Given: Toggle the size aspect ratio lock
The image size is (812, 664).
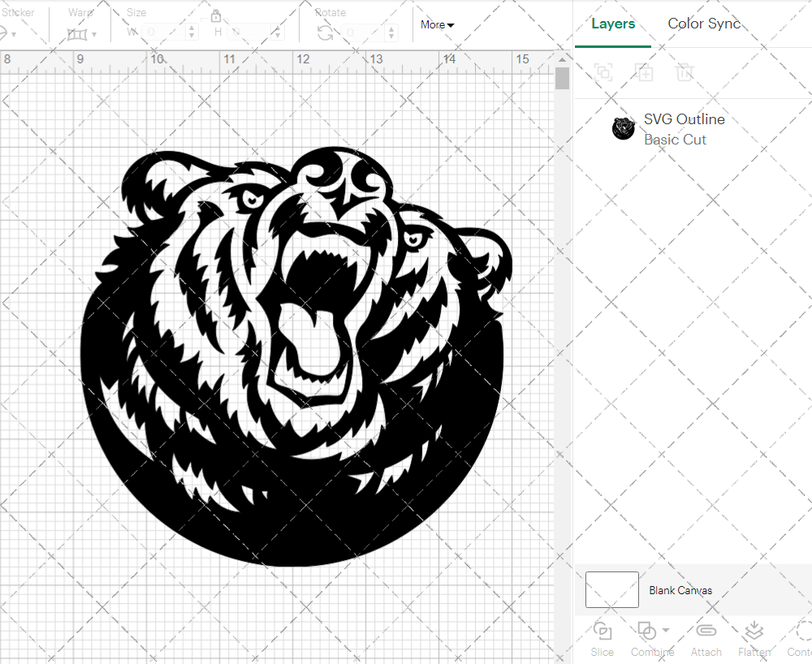Looking at the screenshot, I should (216, 16).
